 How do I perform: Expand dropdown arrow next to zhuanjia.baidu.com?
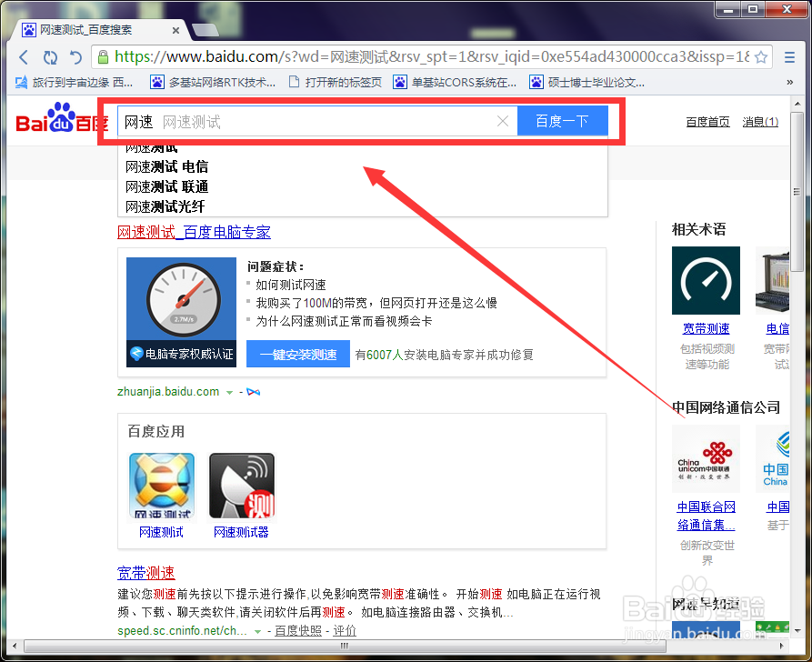(229, 393)
